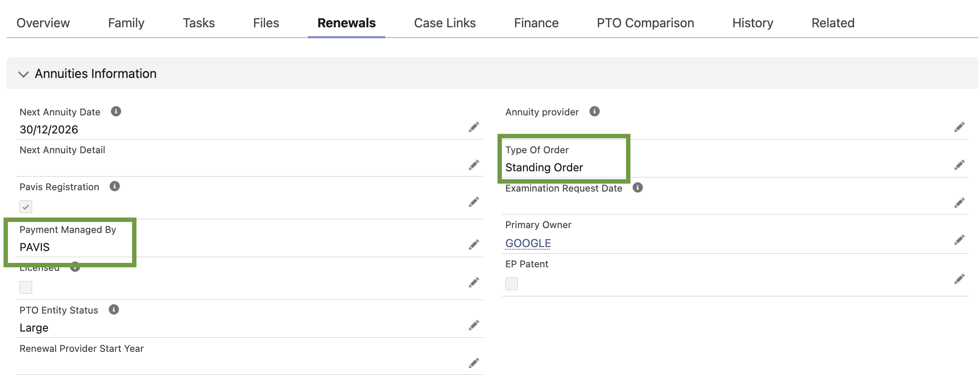Show info tooltip for Next Annuity Date
The height and width of the screenshot is (384, 980).
coord(116,111)
